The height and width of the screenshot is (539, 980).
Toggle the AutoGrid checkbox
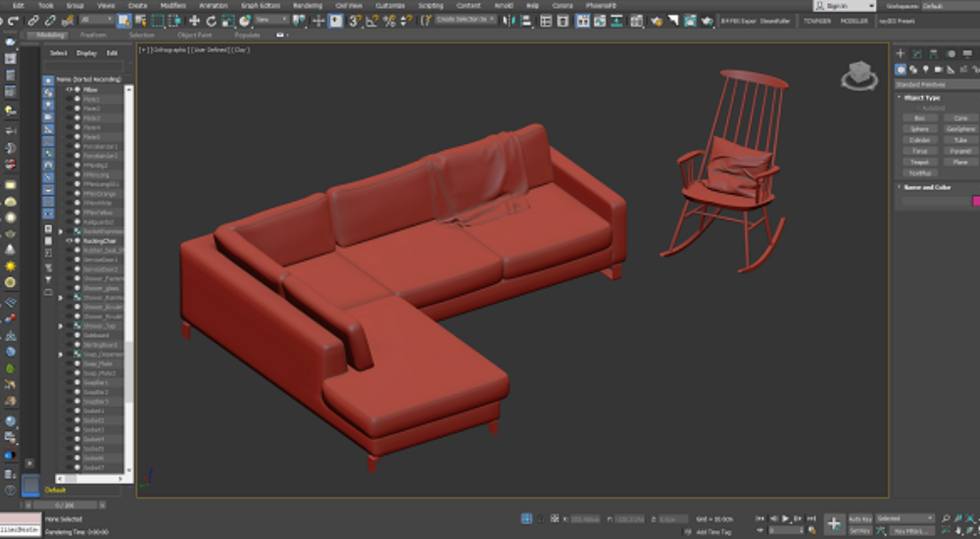pyautogui.click(x=919, y=108)
